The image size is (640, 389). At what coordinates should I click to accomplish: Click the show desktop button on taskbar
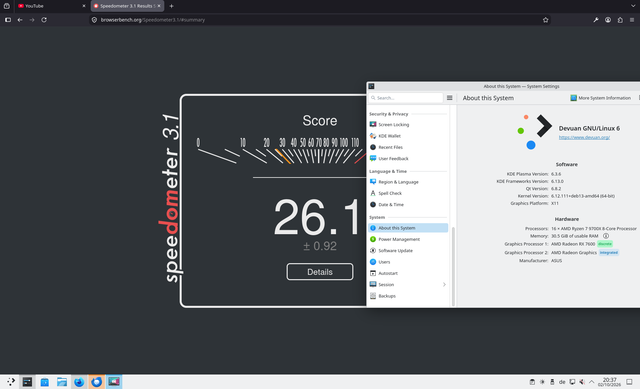[629, 382]
